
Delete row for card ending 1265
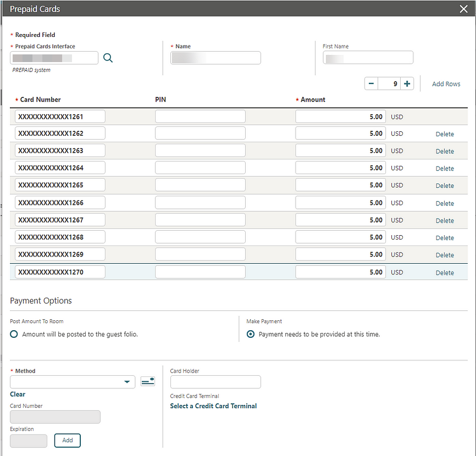pos(445,186)
